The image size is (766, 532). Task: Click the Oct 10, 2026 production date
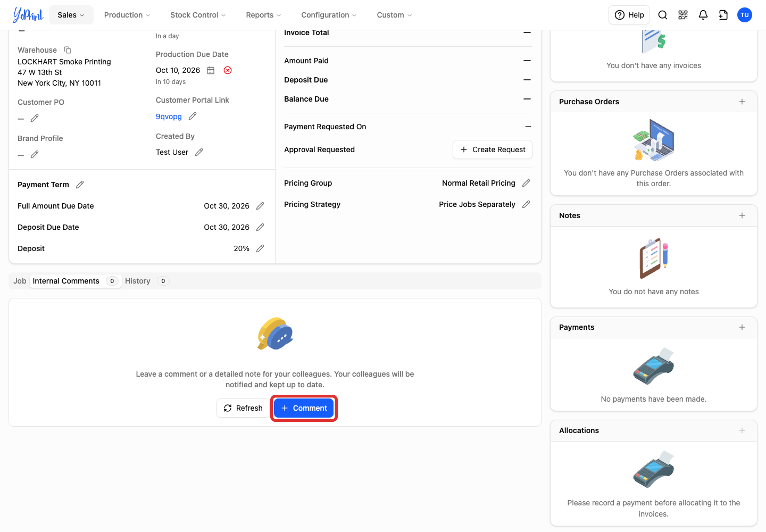(x=178, y=70)
